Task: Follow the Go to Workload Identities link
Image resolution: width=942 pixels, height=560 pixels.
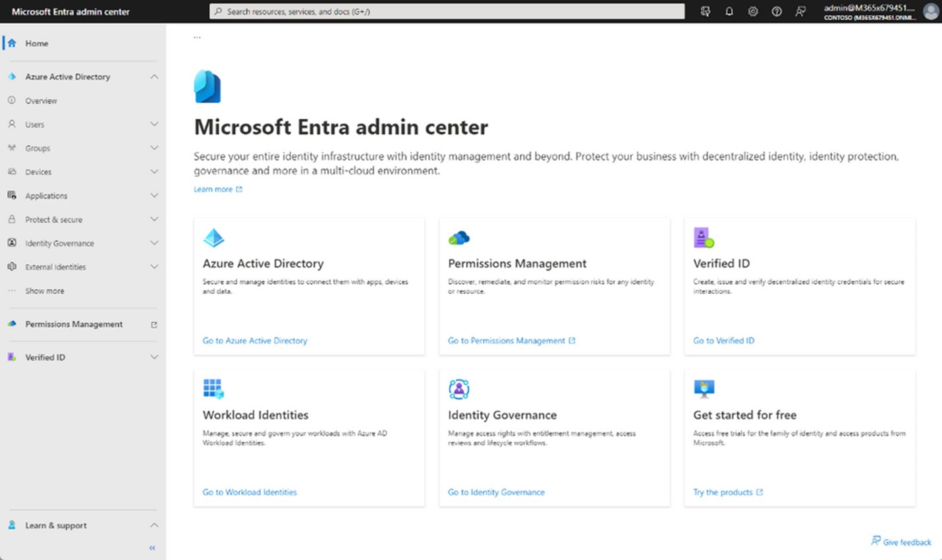Action: point(249,492)
